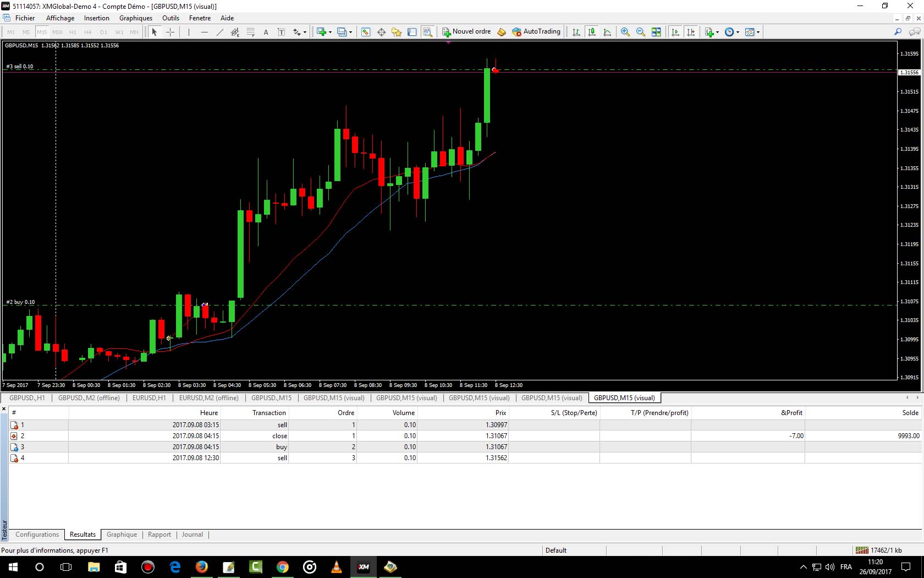Open the Strategy Tester panel icon

(x=427, y=32)
